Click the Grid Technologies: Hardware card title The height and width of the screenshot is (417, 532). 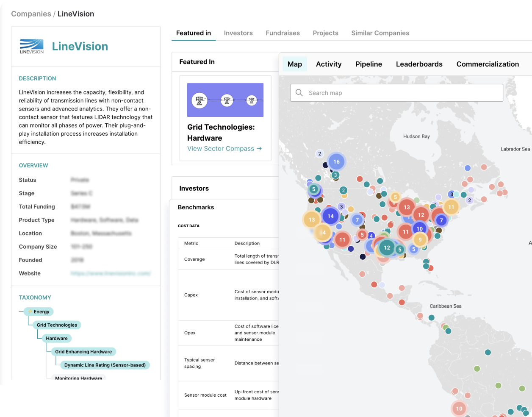(221, 133)
